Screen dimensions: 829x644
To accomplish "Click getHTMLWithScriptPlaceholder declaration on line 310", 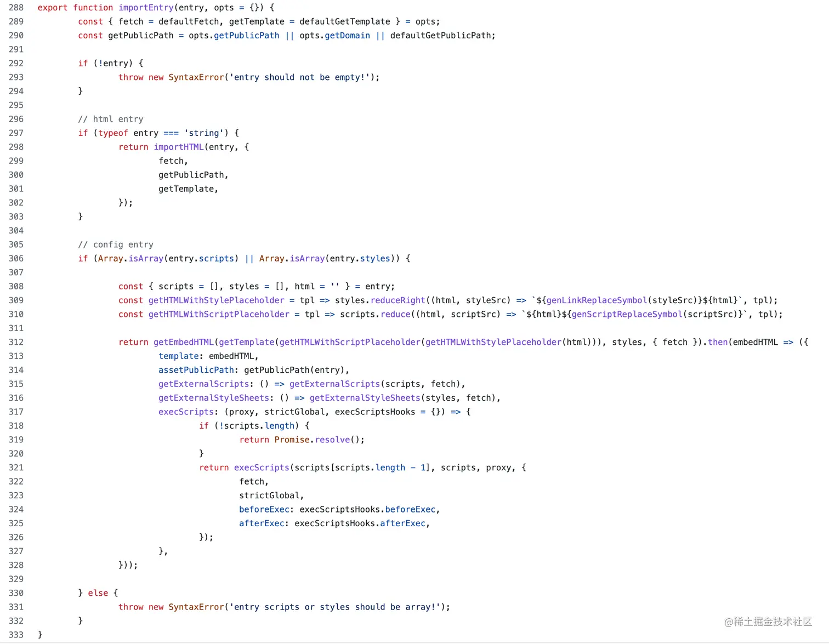I will (x=219, y=315).
